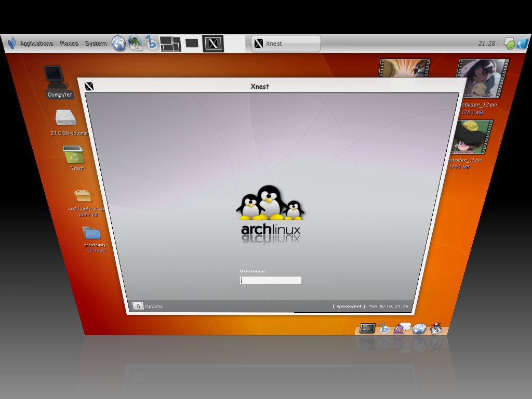The height and width of the screenshot is (399, 532).
Task: Click the Username: label
Action: (253, 271)
